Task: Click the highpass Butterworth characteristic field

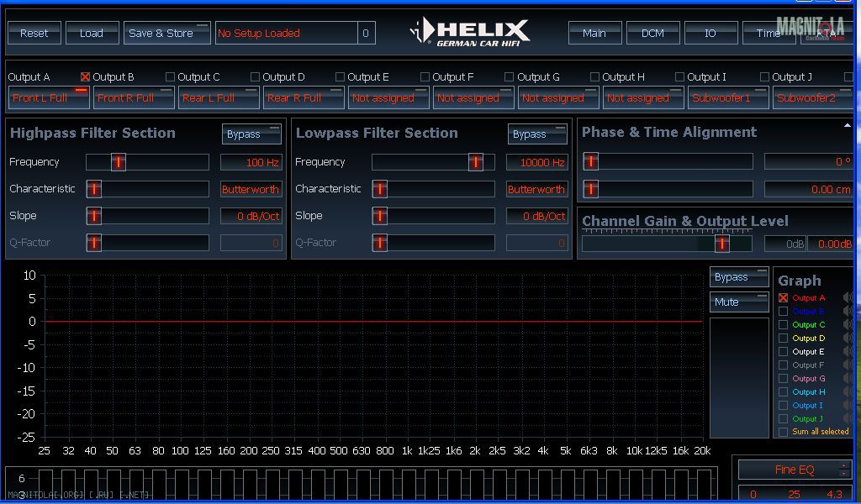Action: click(x=251, y=189)
